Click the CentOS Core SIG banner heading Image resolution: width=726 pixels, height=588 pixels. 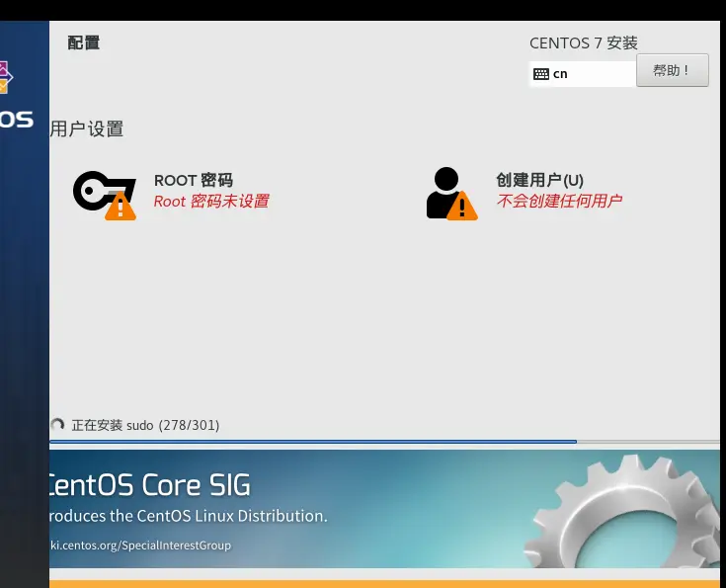click(150, 485)
